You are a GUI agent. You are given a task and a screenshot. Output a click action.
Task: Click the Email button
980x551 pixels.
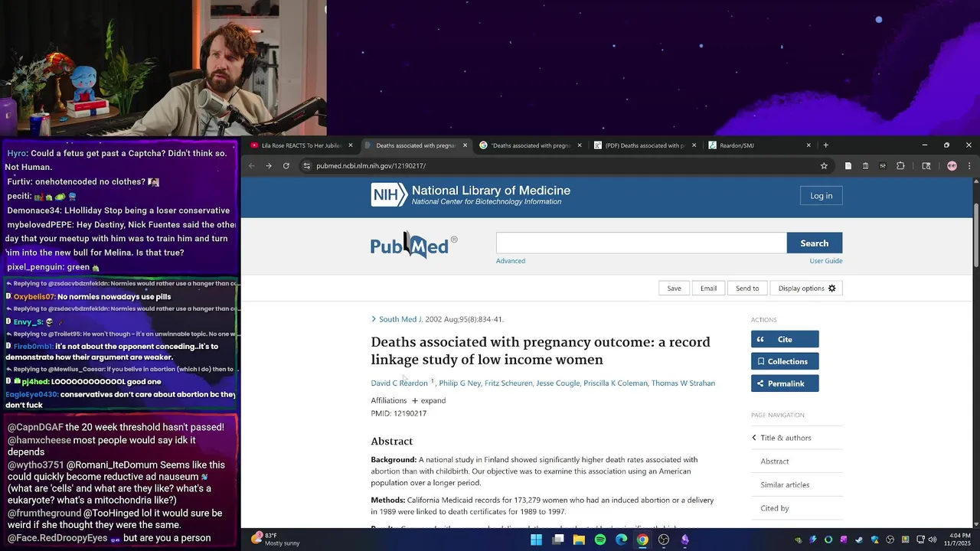(708, 288)
